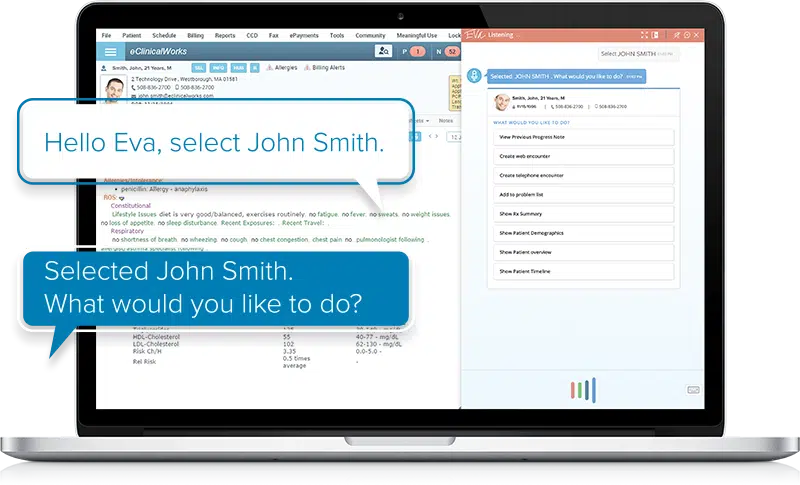Click the Billing Alerts warning icon
Image resolution: width=800 pixels, height=485 pixels.
point(307,67)
